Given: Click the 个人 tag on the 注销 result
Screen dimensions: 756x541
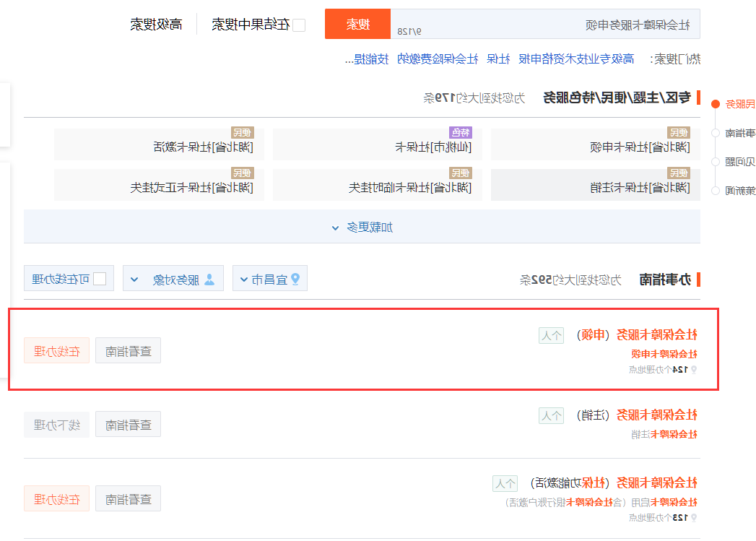Looking at the screenshot, I should [x=551, y=415].
